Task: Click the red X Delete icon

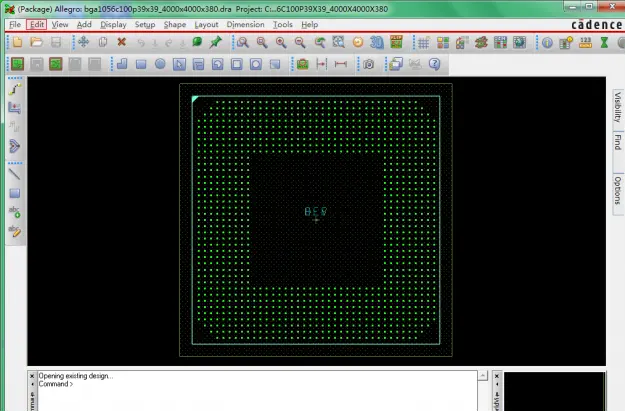Action: (122, 42)
